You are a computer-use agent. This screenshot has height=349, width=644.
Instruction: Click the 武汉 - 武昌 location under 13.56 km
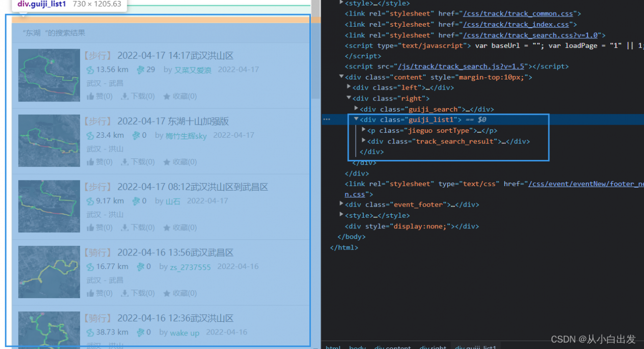[105, 83]
